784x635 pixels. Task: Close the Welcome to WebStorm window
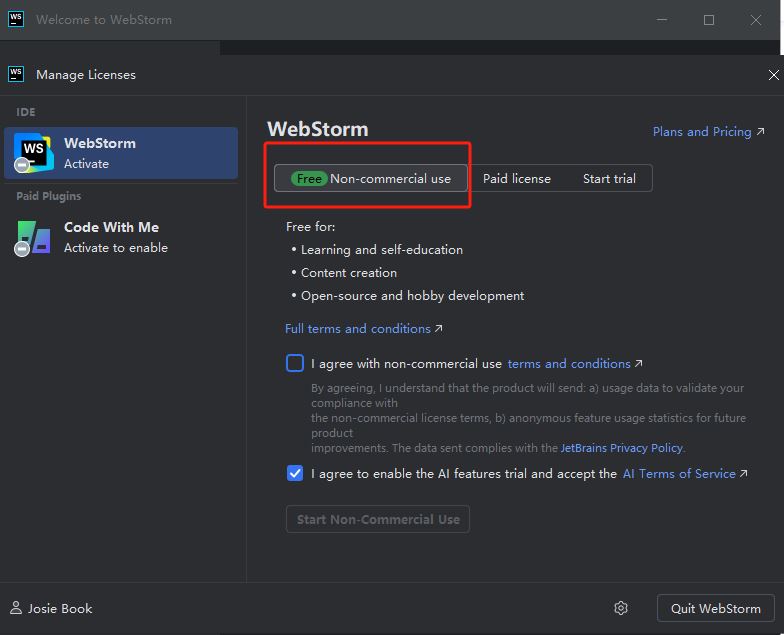756,20
